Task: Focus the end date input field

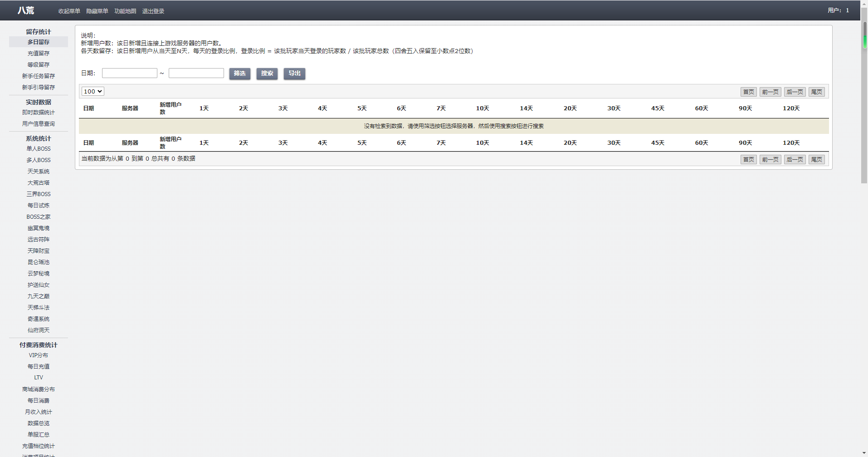Action: (196, 73)
